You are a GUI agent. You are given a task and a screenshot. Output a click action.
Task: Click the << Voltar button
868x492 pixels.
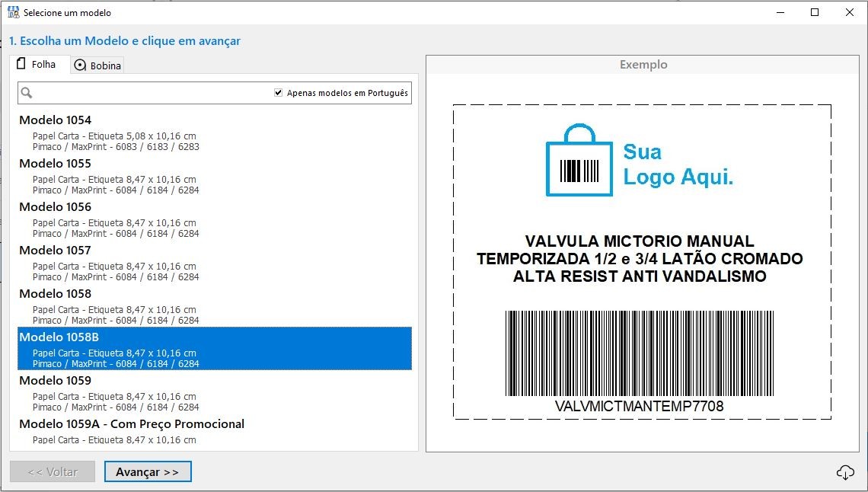tap(53, 471)
